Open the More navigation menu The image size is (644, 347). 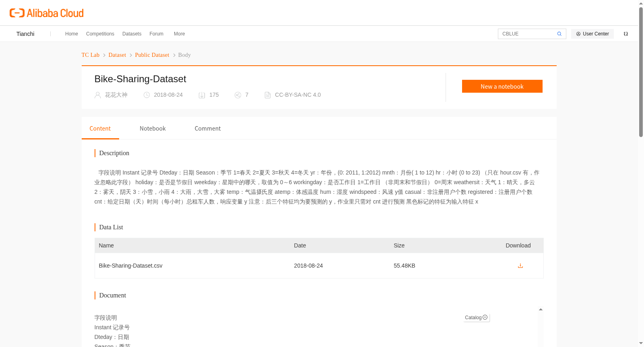tap(179, 34)
